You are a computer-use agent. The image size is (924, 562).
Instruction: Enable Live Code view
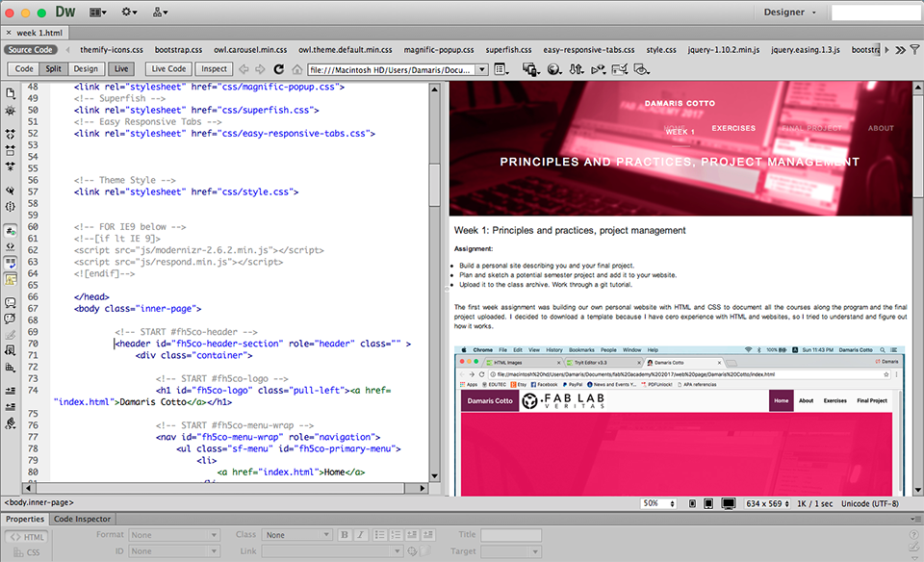coord(168,69)
